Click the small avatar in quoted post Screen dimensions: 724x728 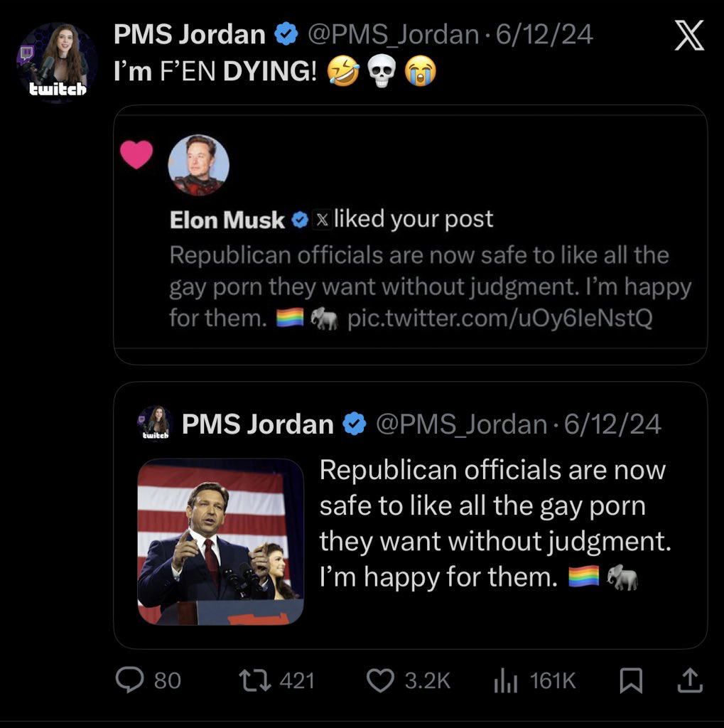click(x=155, y=424)
